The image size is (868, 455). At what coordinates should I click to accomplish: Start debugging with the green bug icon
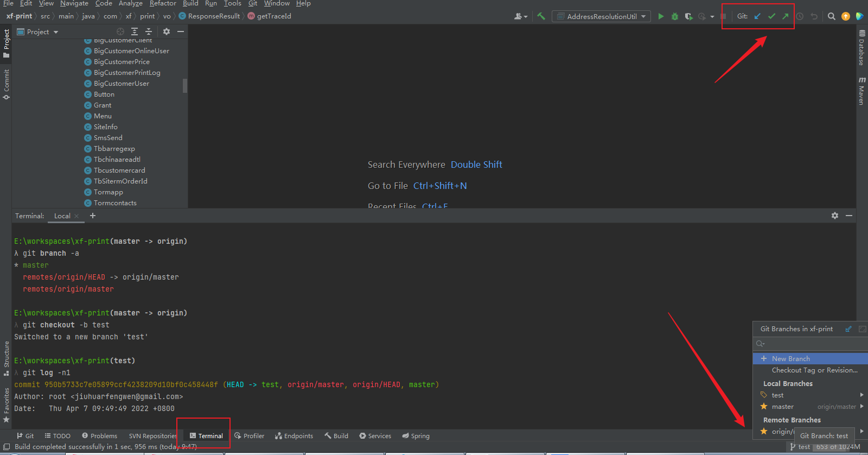pyautogui.click(x=675, y=16)
